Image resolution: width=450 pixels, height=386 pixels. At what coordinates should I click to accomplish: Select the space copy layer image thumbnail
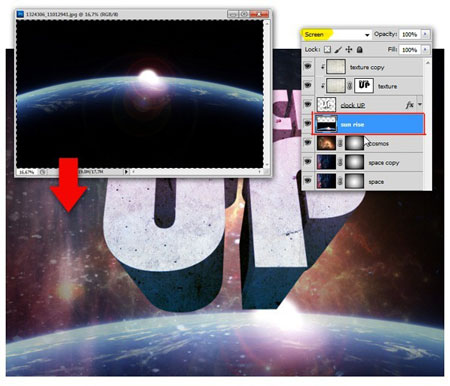326,162
